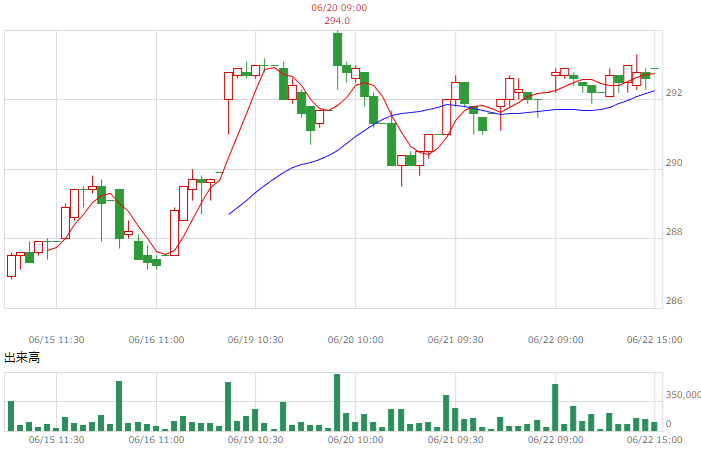This screenshot has height=449, width=701.
Task: Click the 06/15 11:30 label below volume chart
Action: [x=56, y=440]
